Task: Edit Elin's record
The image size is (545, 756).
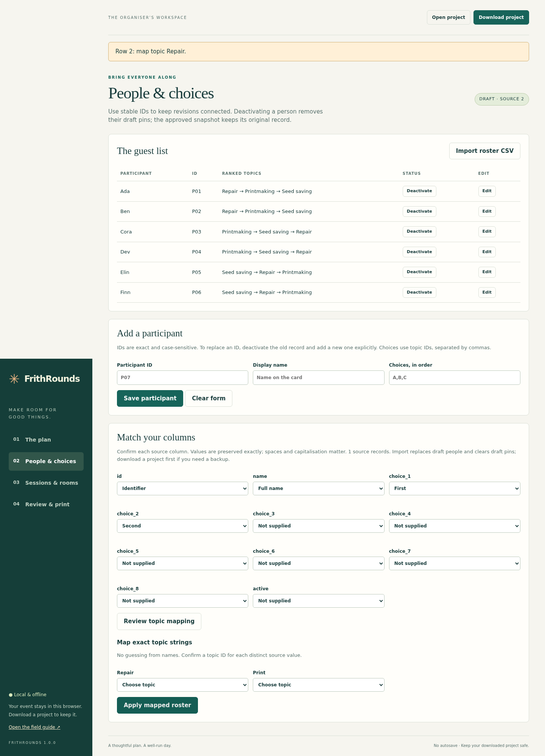Action: click(487, 272)
